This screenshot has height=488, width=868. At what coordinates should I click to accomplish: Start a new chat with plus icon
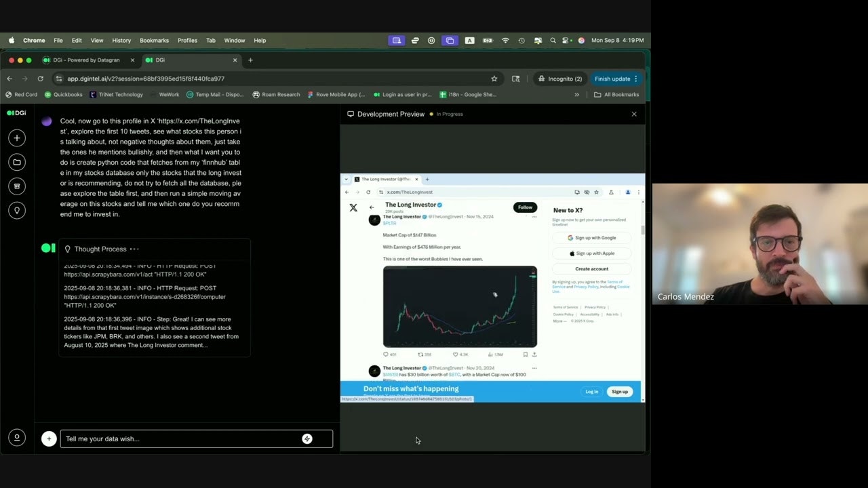click(x=17, y=138)
